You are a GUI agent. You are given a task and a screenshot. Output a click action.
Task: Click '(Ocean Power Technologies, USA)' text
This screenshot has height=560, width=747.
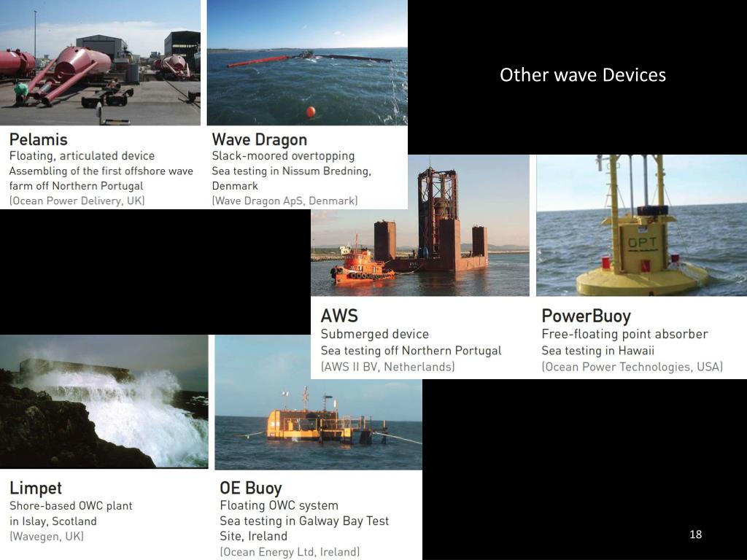632,367
